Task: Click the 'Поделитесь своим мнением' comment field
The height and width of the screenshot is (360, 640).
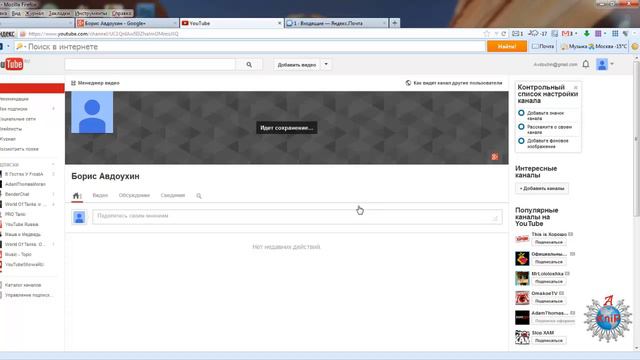Action: tap(297, 217)
